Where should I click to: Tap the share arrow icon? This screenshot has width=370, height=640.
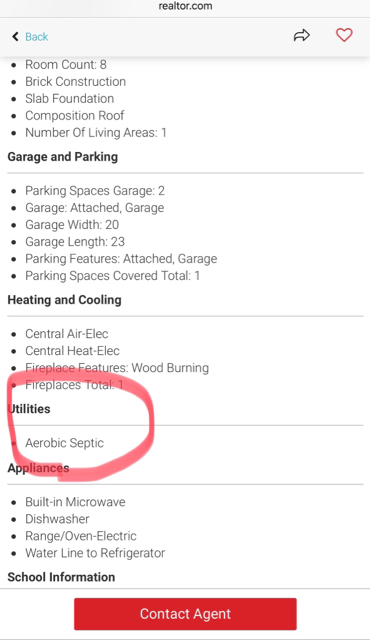click(x=301, y=36)
